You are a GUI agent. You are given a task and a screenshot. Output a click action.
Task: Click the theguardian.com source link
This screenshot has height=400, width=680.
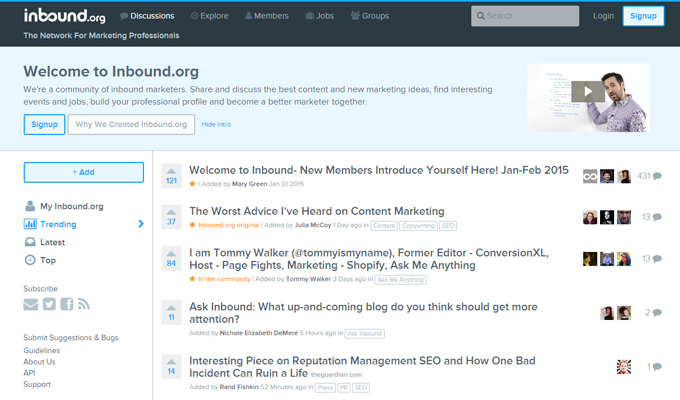tap(336, 374)
